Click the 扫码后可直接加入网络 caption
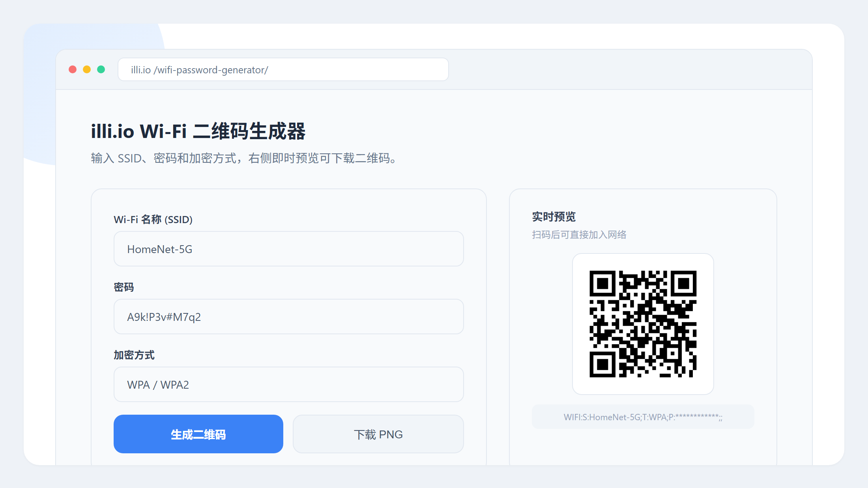Viewport: 868px width, 488px height. coord(579,235)
